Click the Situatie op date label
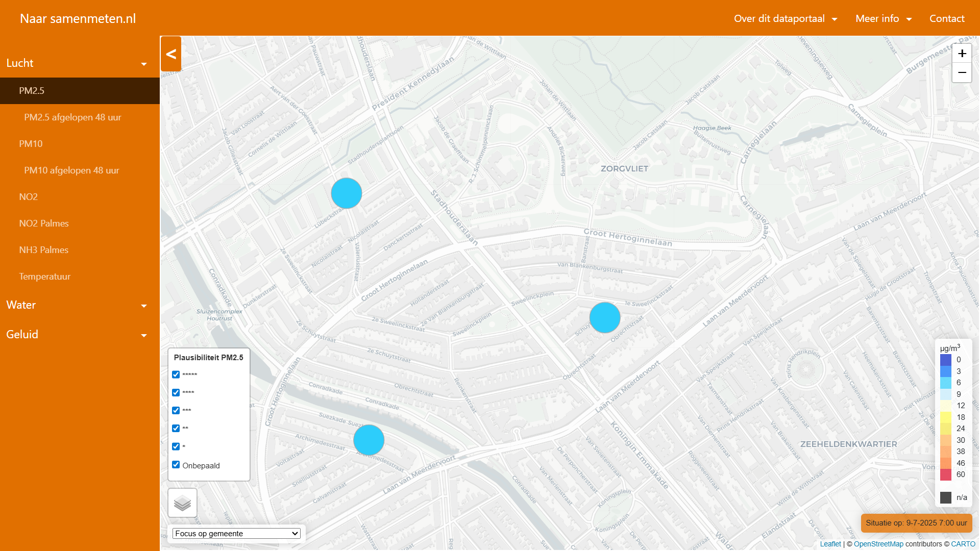 (916, 523)
